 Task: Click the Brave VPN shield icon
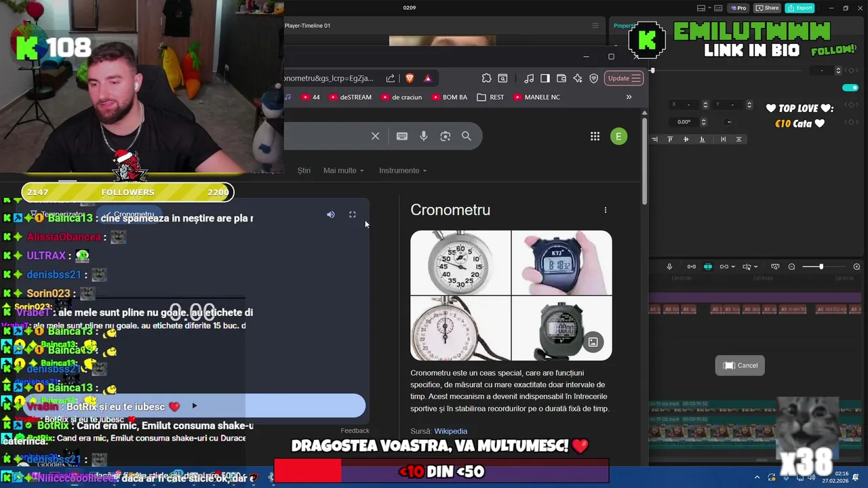pyautogui.click(x=594, y=79)
